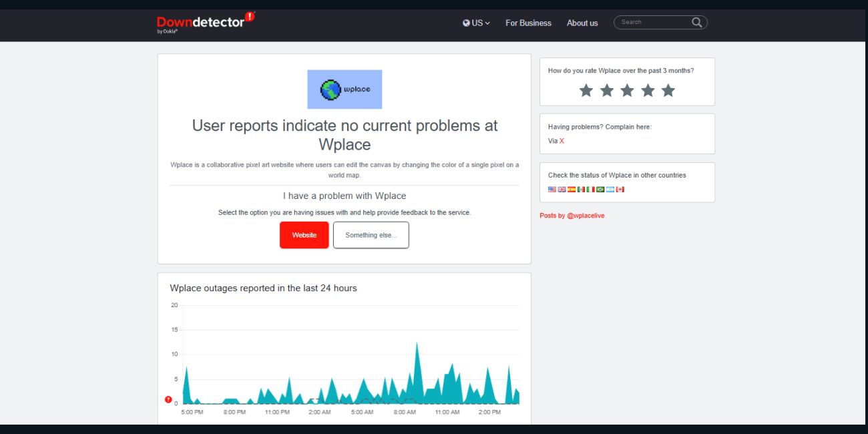Screen dimensions: 868x434
Task: Click the Italy flag icon
Action: [590, 189]
